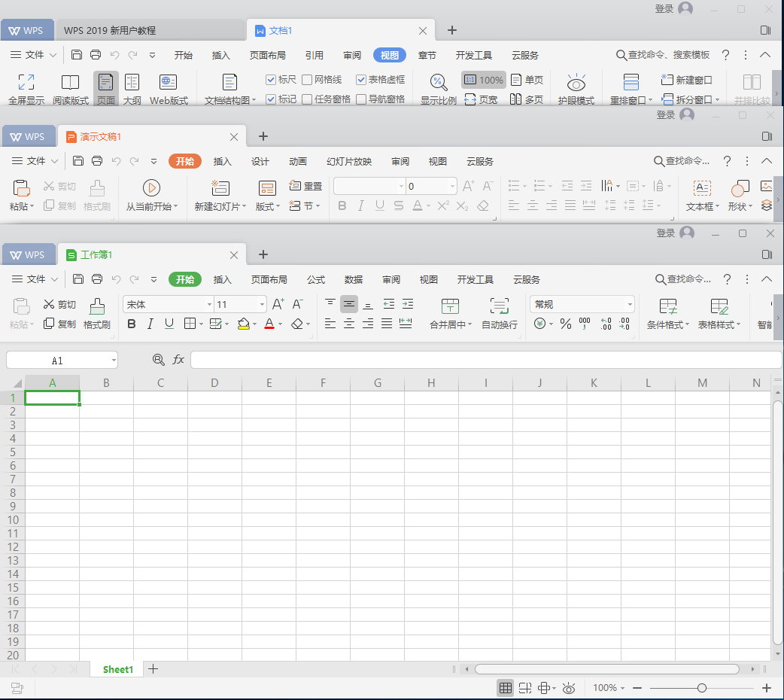Click print icon in Writer toolbar
Screen dimensions: 784x700
[x=96, y=54]
